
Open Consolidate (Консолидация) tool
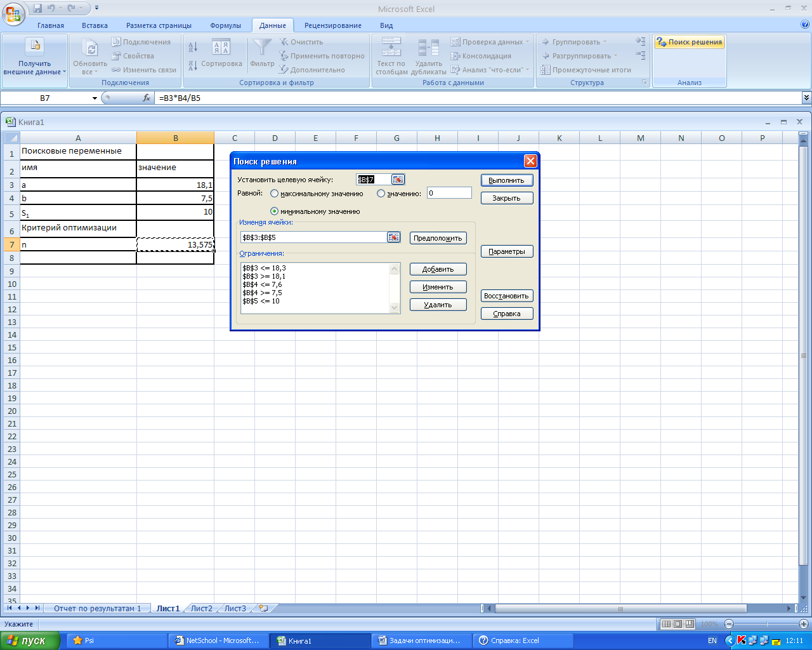(481, 56)
